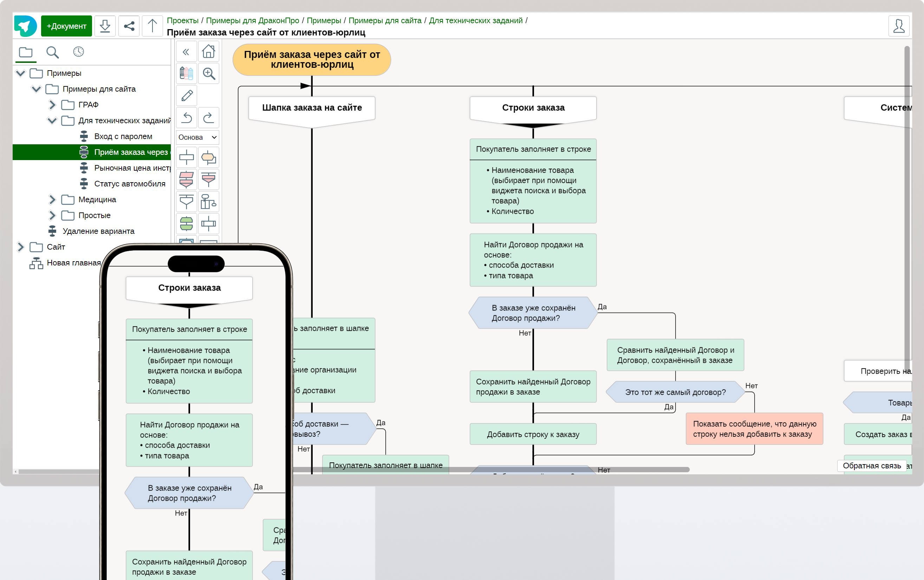924x580 pixels.
Task: Click the Медицина folder icon
Action: [68, 199]
